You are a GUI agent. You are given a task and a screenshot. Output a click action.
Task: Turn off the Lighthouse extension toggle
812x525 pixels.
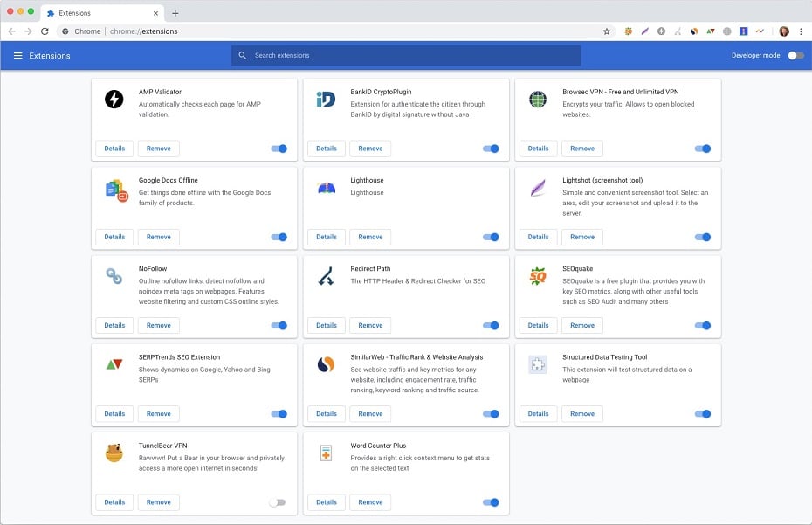coord(491,238)
